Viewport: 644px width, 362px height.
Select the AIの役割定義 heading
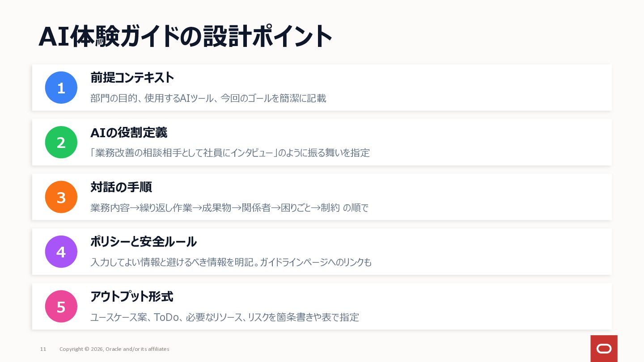[129, 133]
